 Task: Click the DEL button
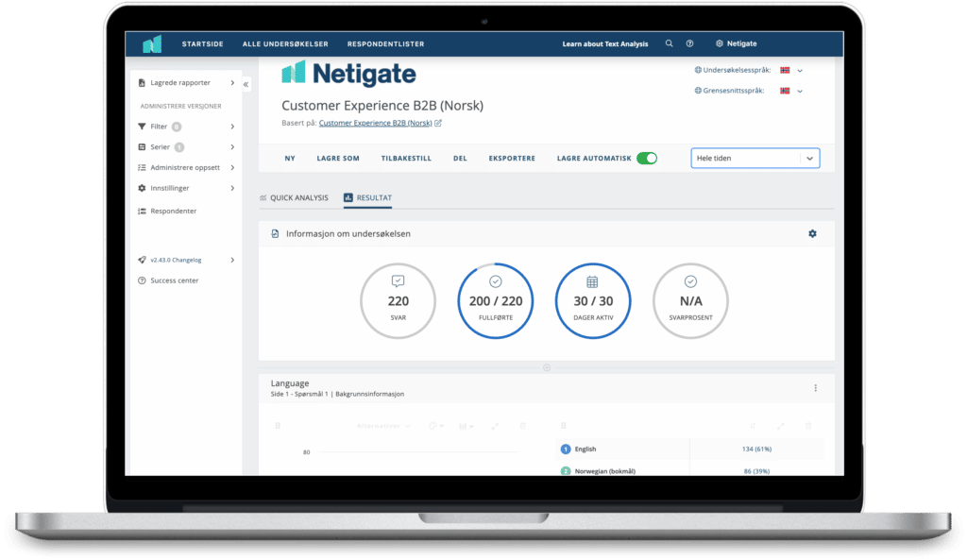(x=460, y=159)
